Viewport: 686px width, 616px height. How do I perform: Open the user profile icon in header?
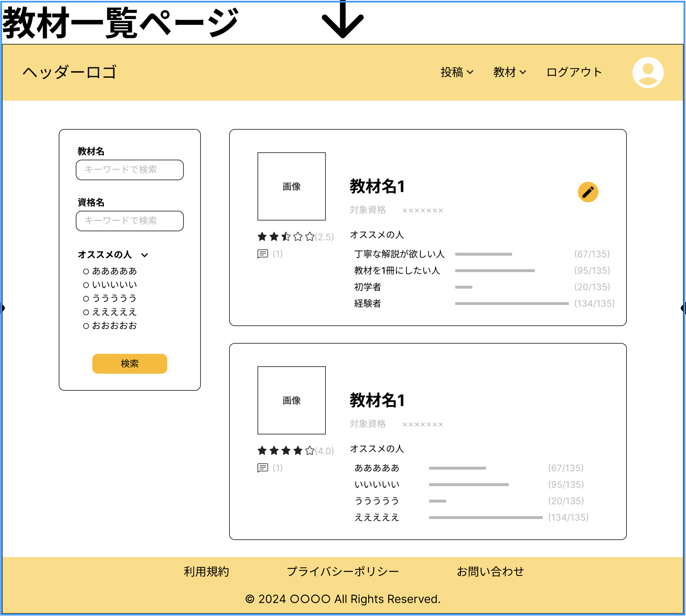click(x=648, y=72)
